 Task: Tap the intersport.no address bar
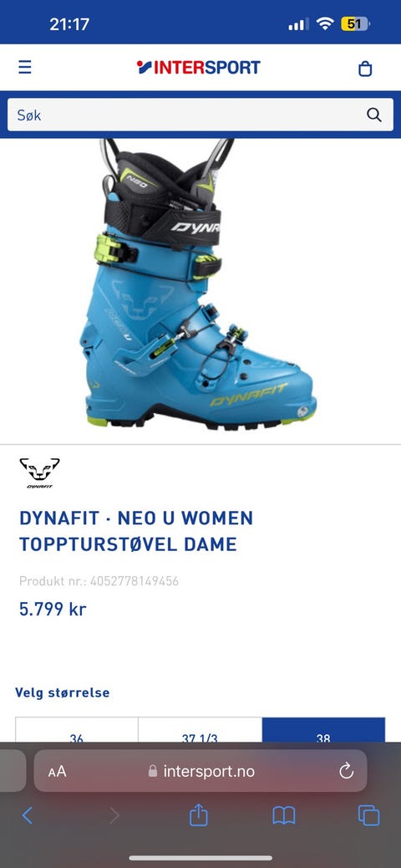[200, 770]
